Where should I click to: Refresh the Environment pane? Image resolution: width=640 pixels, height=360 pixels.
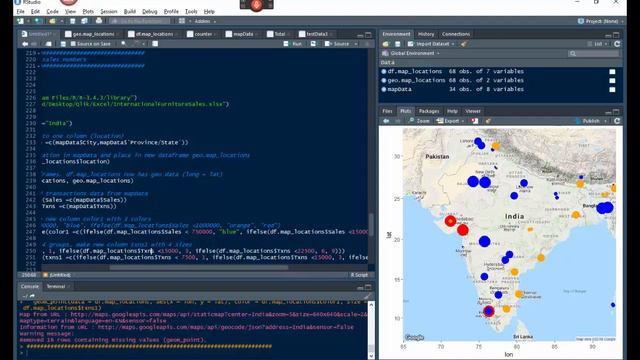[617, 44]
